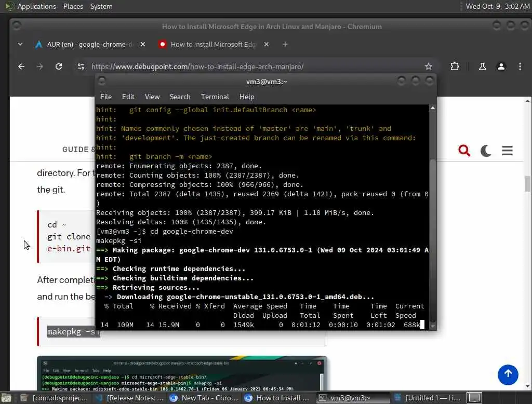Open the Terminal menu in terminal
This screenshot has height=404, width=532.
215,97
